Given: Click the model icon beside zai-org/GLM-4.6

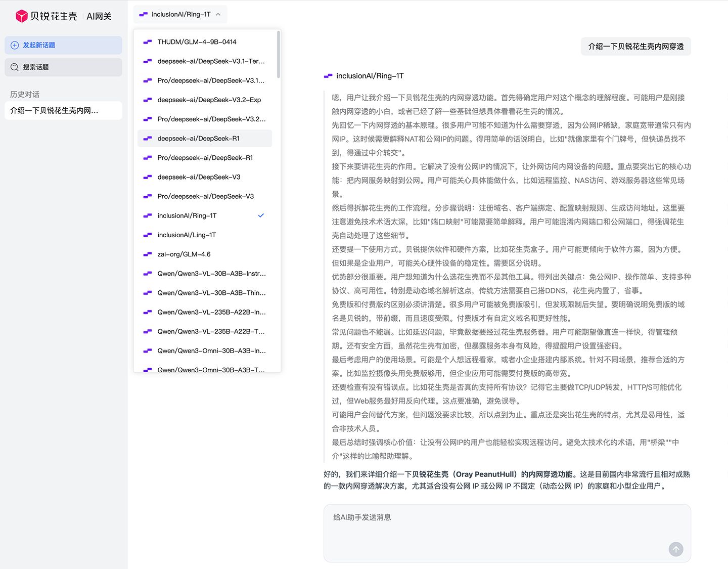Looking at the screenshot, I should (148, 254).
